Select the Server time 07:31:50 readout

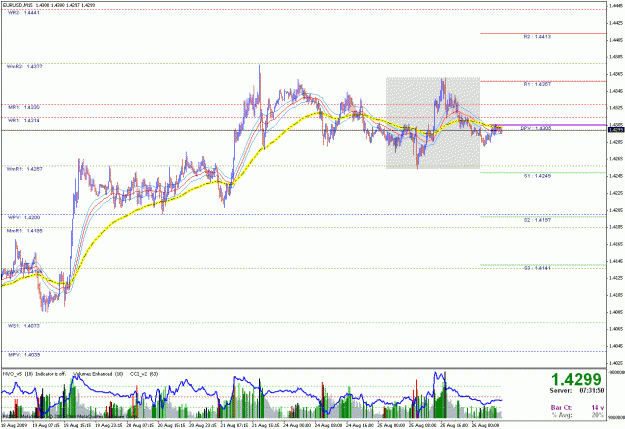(577, 391)
